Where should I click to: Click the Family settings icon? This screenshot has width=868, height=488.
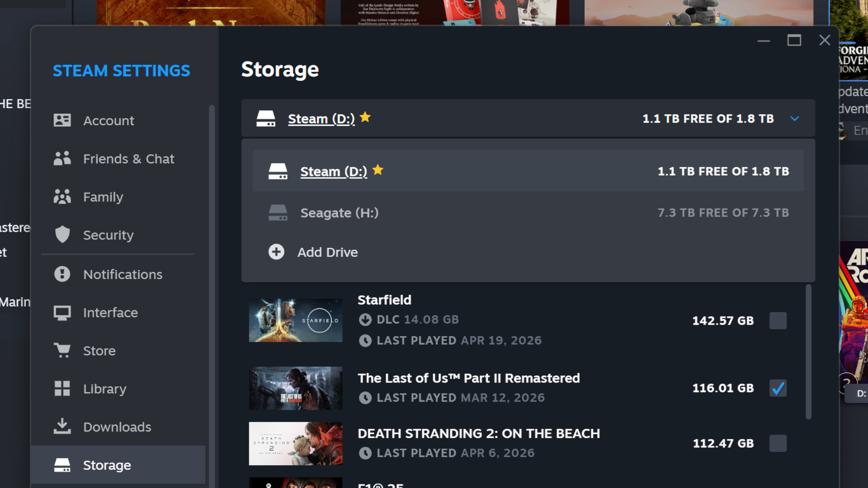point(62,196)
